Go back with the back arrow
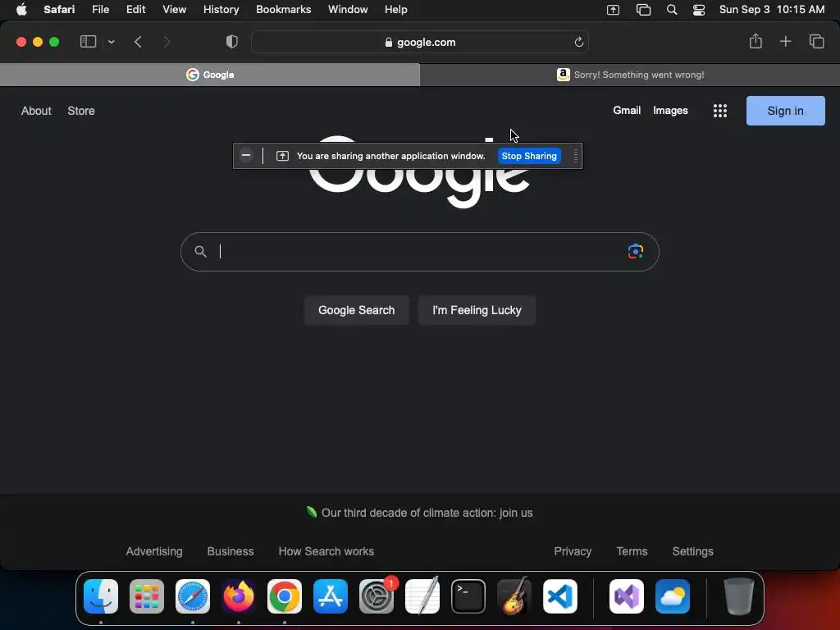Screen dimensions: 840x630 pos(138,42)
